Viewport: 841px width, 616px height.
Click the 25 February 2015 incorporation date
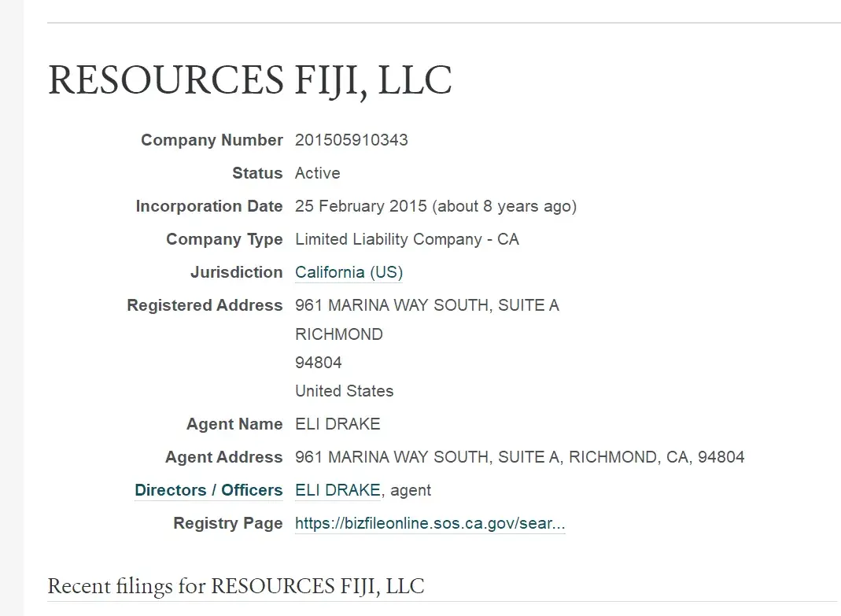(360, 206)
